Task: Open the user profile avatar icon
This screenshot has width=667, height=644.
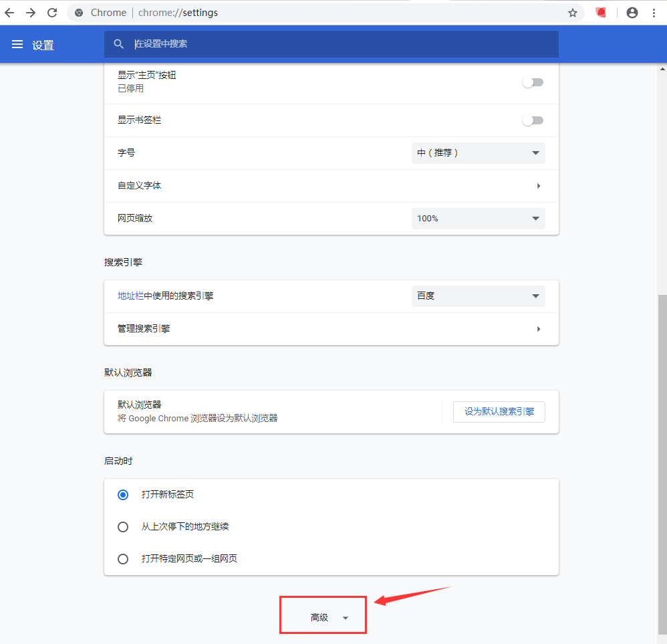Action: point(632,13)
